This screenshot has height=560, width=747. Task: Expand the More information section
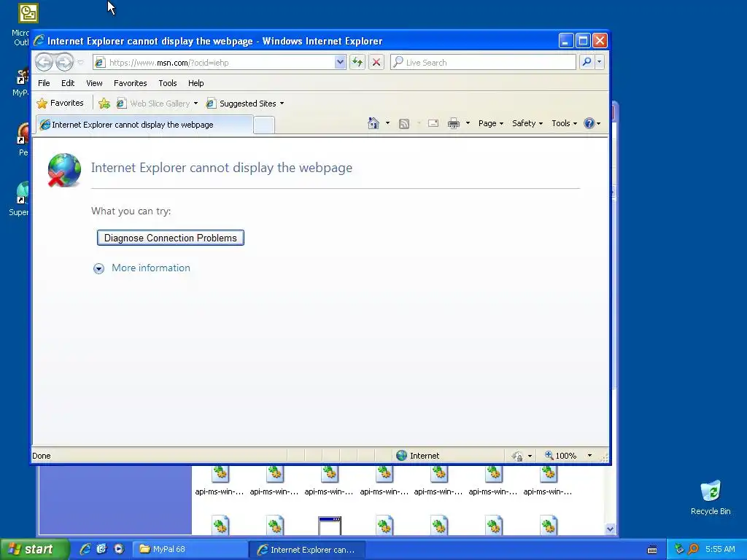[x=142, y=268]
